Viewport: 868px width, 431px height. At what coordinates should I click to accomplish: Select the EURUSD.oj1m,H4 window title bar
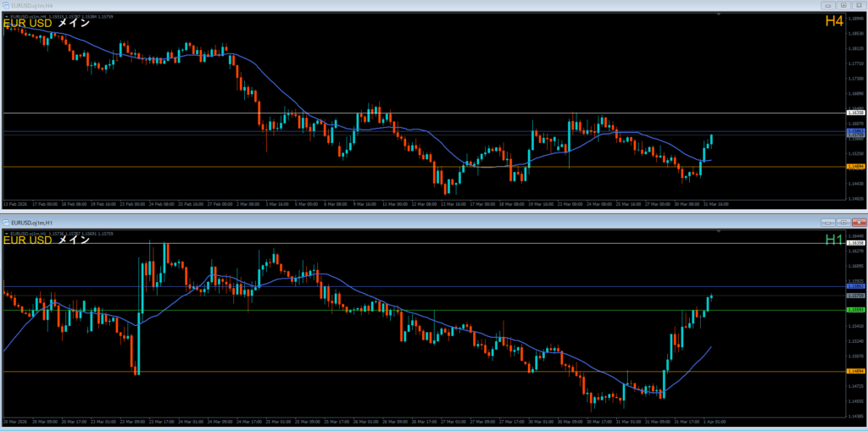click(x=339, y=4)
